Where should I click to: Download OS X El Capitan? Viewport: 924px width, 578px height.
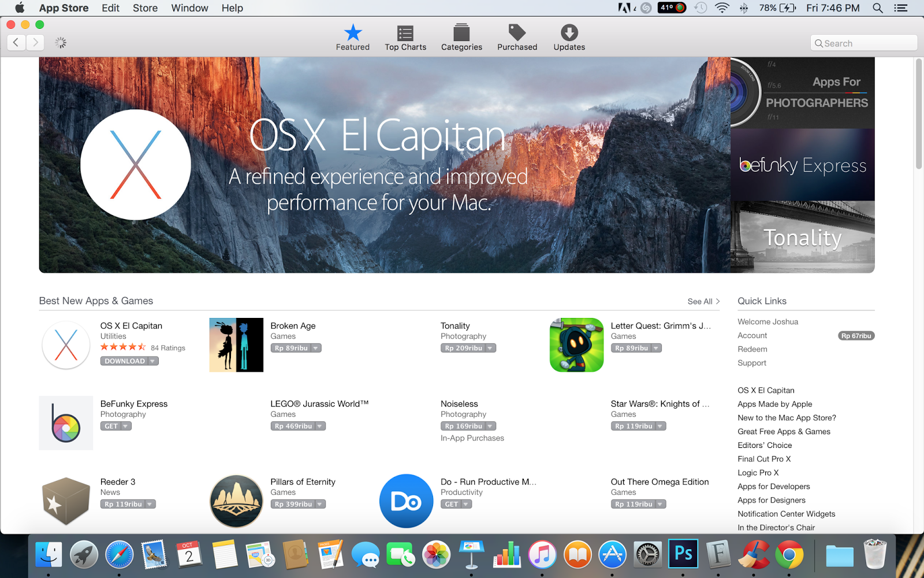coord(125,361)
